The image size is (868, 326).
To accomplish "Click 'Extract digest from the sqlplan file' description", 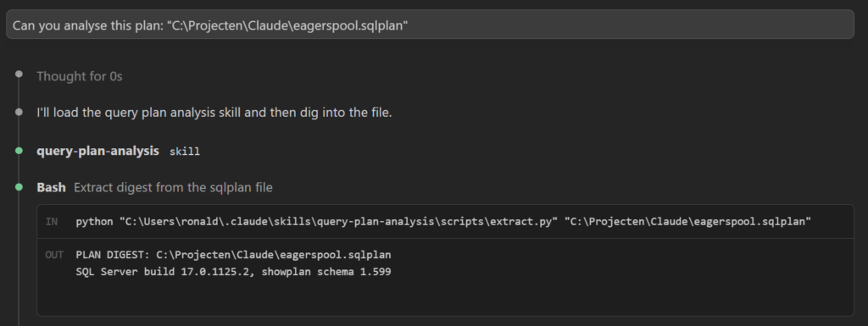I will [x=173, y=188].
